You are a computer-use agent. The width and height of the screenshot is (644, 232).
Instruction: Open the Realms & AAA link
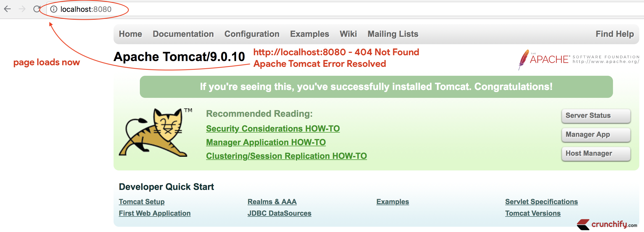pyautogui.click(x=272, y=202)
